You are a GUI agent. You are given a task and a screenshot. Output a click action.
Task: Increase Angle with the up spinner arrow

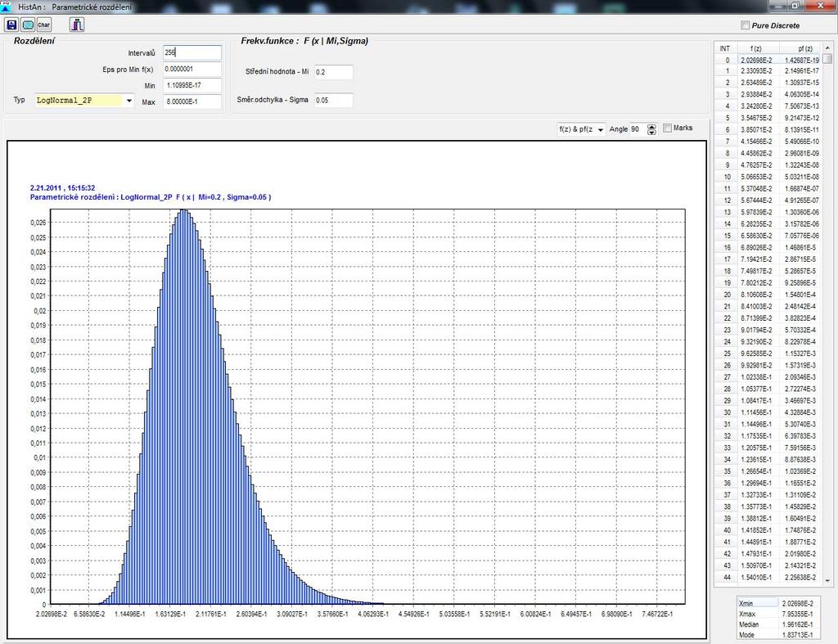pyautogui.click(x=651, y=127)
